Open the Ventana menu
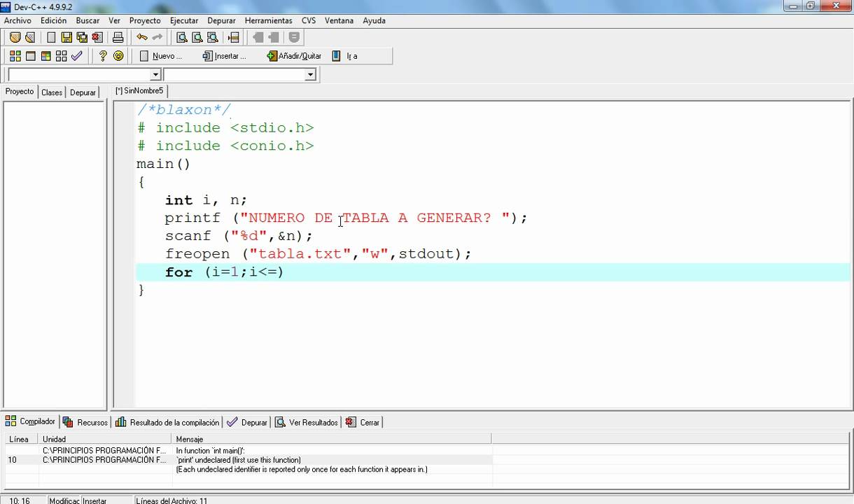Image resolution: width=854 pixels, height=504 pixels. tap(339, 20)
